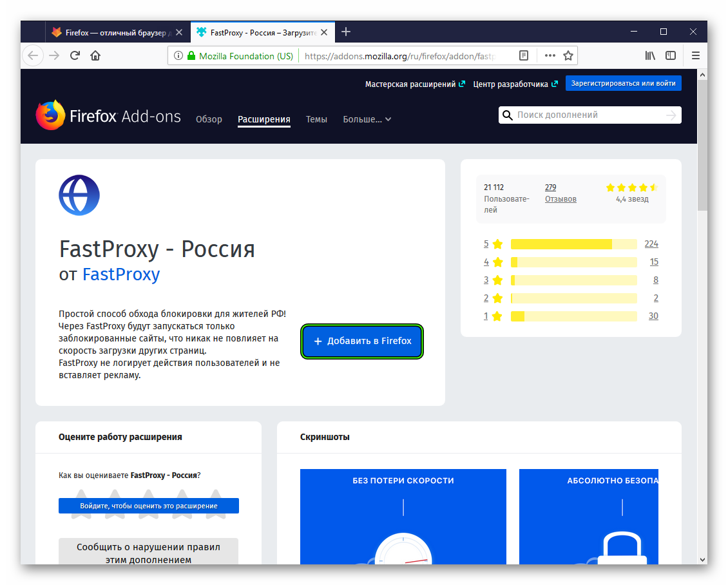Click the 4,4 star rating icons
Image resolution: width=728 pixels, height=585 pixels.
632,187
